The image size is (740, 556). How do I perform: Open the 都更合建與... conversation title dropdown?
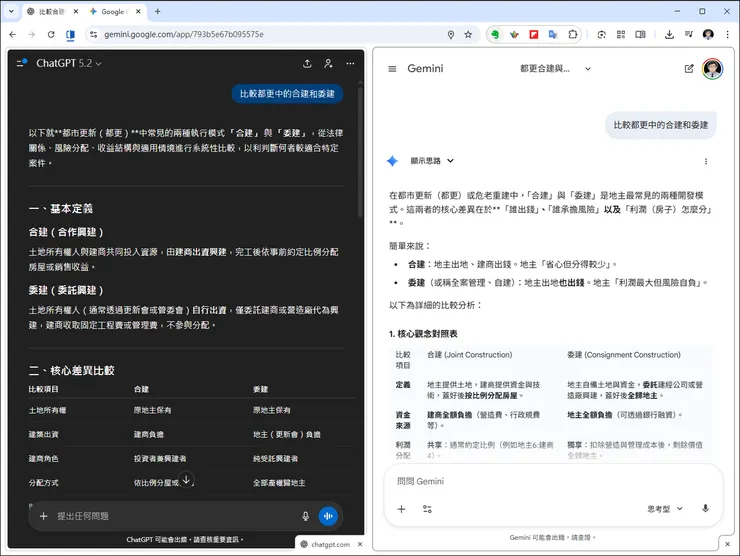(555, 69)
